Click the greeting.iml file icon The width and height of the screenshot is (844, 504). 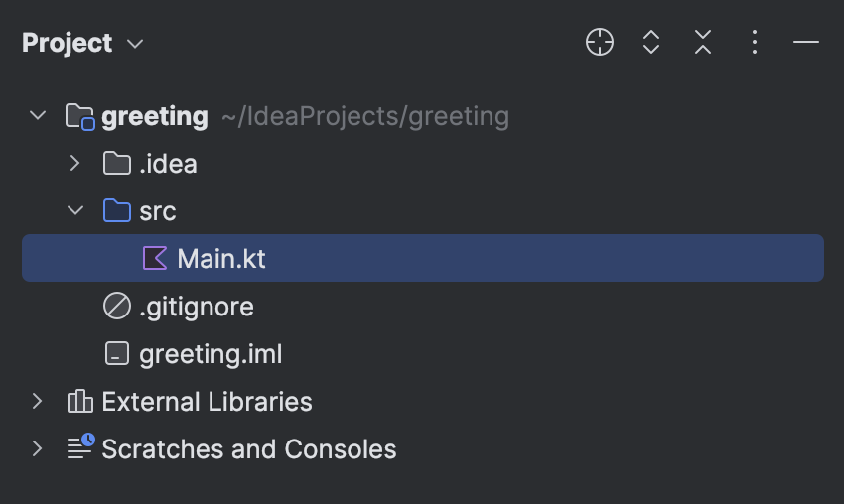117,354
